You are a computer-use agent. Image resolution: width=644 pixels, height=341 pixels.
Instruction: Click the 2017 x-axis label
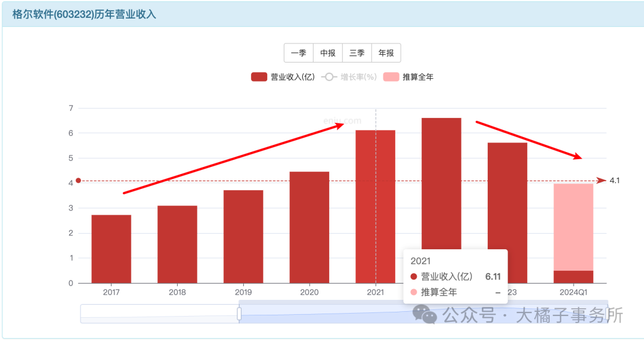click(112, 292)
